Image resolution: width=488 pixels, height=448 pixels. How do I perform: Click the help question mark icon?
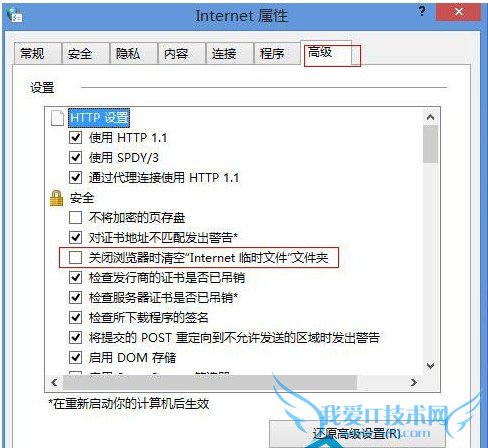(x=422, y=11)
